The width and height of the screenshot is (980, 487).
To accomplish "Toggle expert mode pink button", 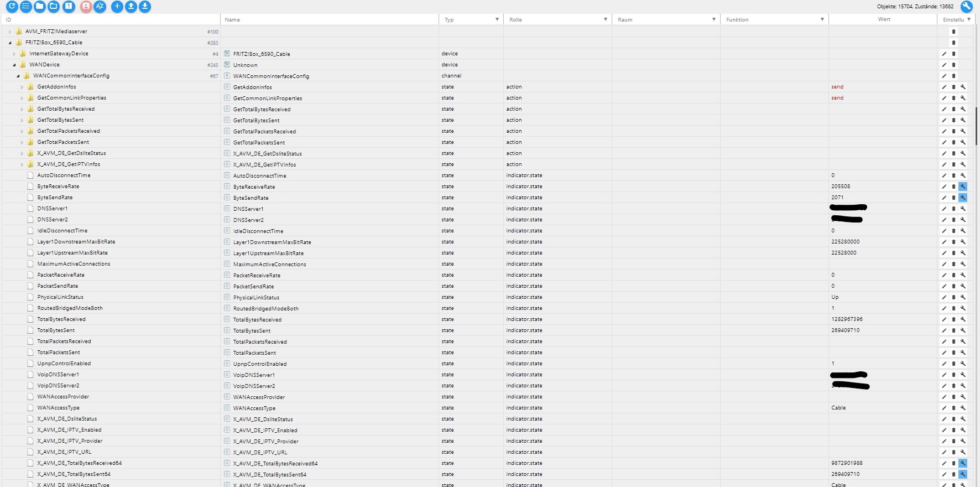I will click(86, 7).
